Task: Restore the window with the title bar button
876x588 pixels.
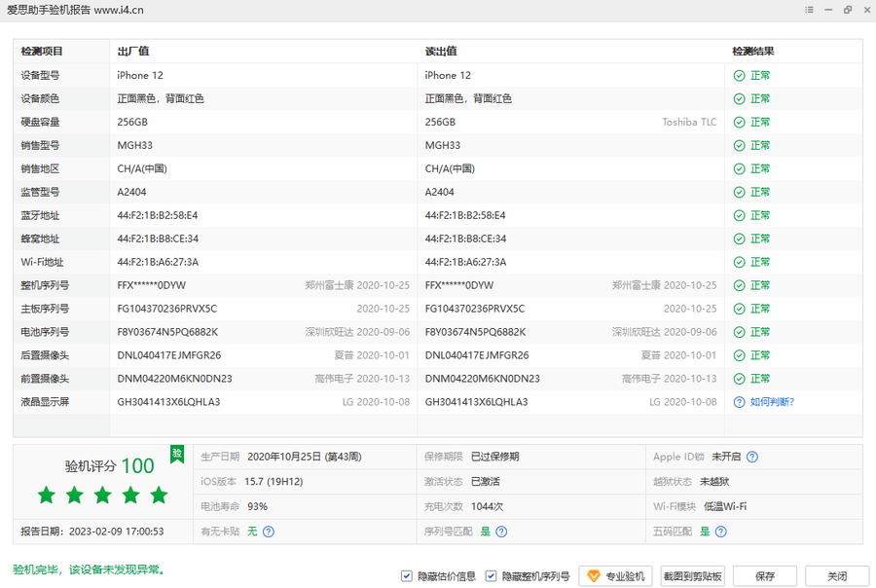Action: point(848,10)
